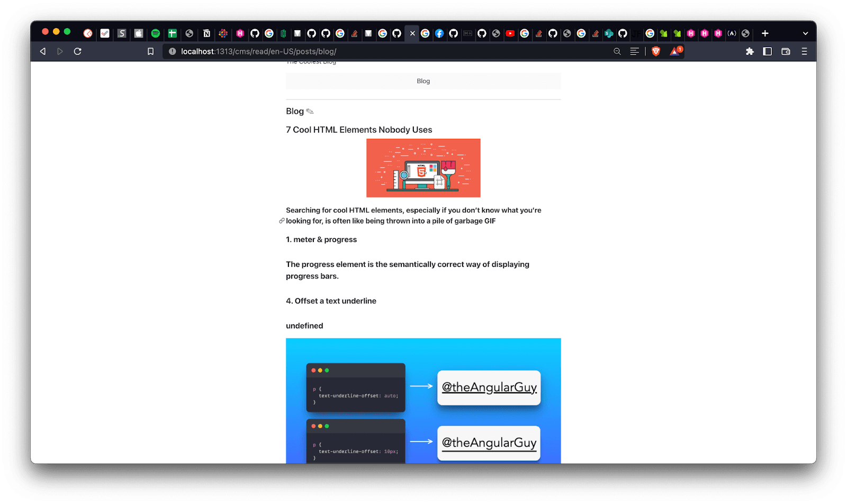Viewport: 847px width, 504px height.
Task: Open Brave Rewards triangle icon
Action: (x=675, y=51)
